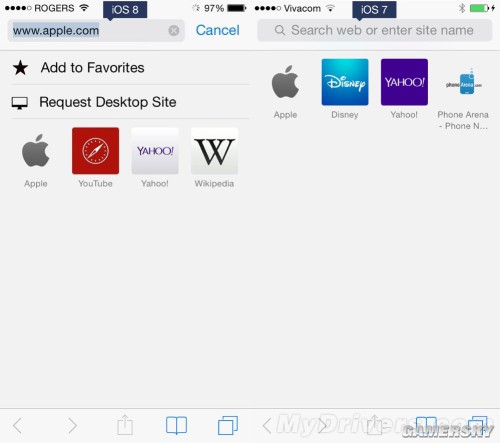The image size is (500, 443).
Task: Choose Add to Favorites
Action: coord(130,68)
